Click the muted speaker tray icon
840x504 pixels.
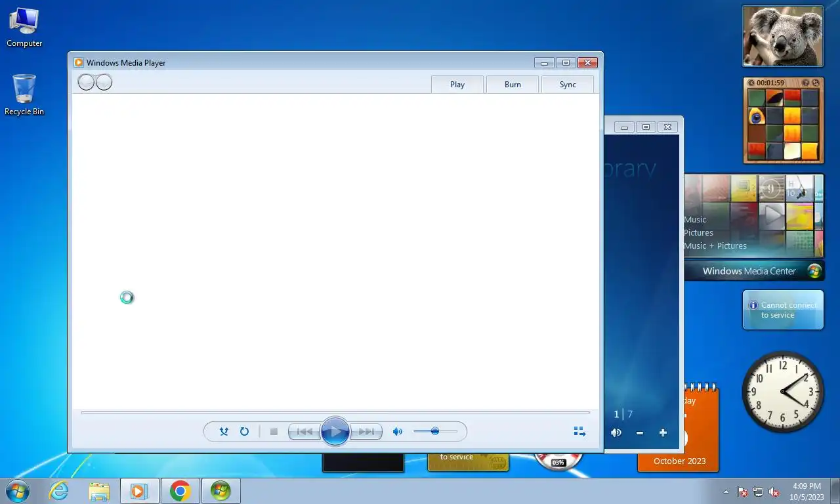pyautogui.click(x=774, y=492)
